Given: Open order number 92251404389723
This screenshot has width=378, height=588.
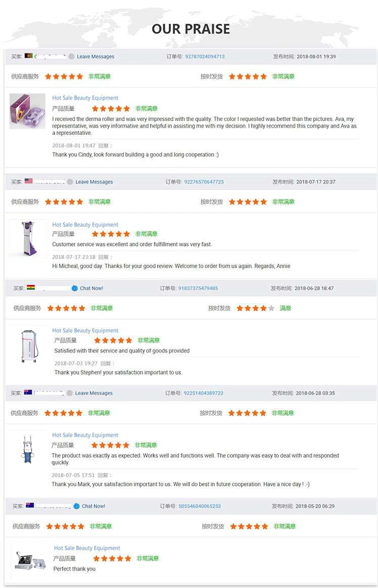Looking at the screenshot, I should [x=203, y=393].
